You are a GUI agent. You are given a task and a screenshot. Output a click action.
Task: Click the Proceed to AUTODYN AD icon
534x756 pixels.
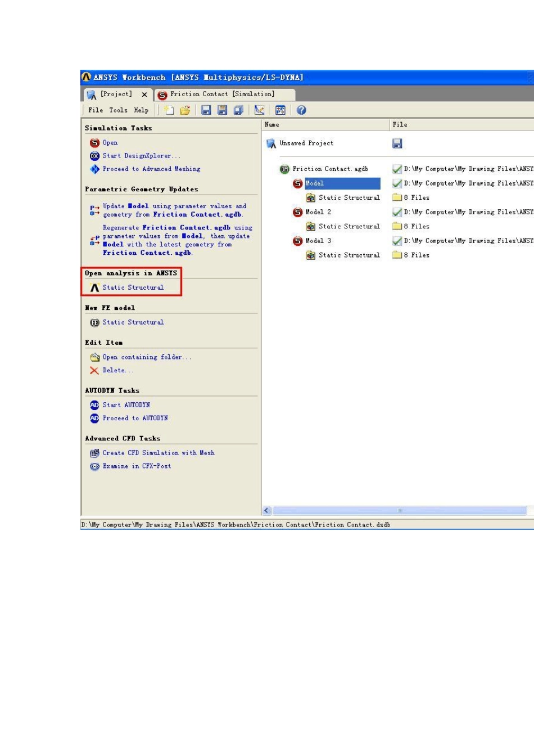coord(94,418)
